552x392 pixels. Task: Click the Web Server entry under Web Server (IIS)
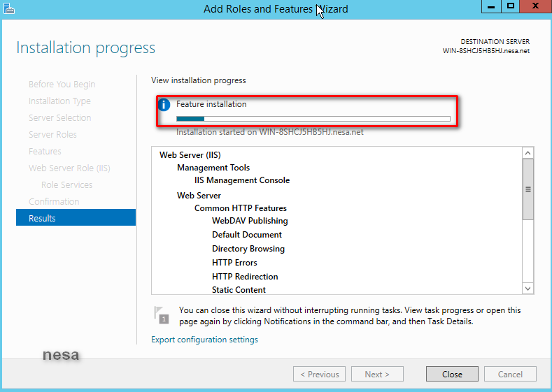point(199,196)
